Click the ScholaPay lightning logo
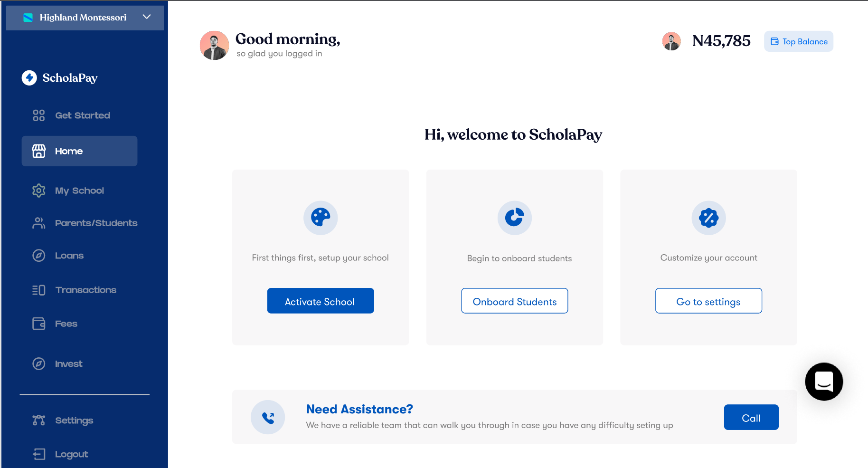This screenshot has width=868, height=468. point(29,78)
